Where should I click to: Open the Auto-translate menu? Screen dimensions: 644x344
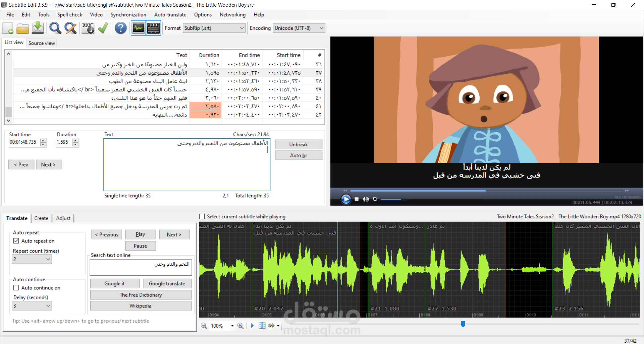(170, 15)
